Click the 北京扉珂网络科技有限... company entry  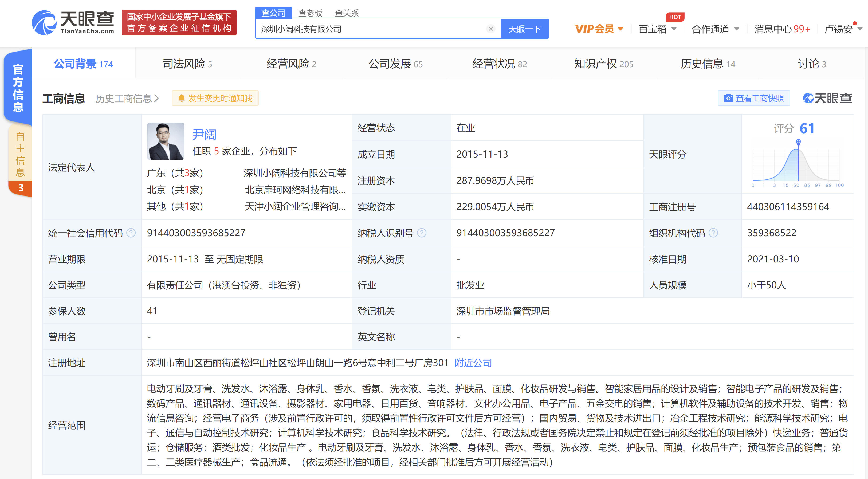[295, 190]
